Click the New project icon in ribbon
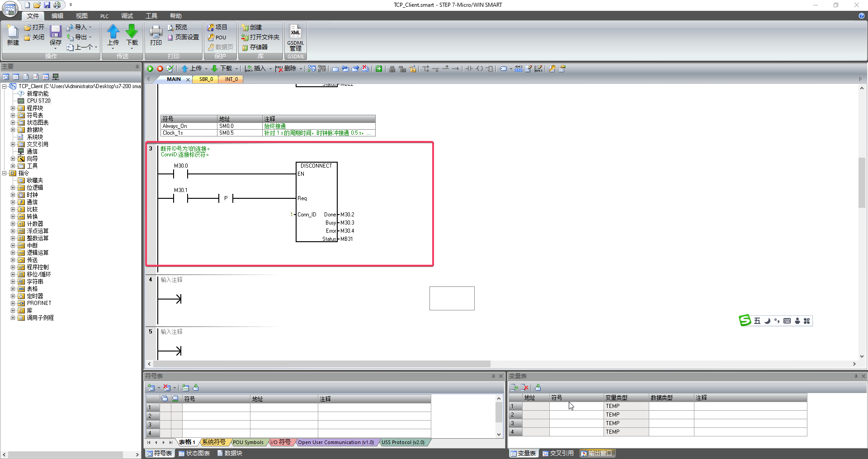Viewport: 868px width, 459px height. point(13,35)
